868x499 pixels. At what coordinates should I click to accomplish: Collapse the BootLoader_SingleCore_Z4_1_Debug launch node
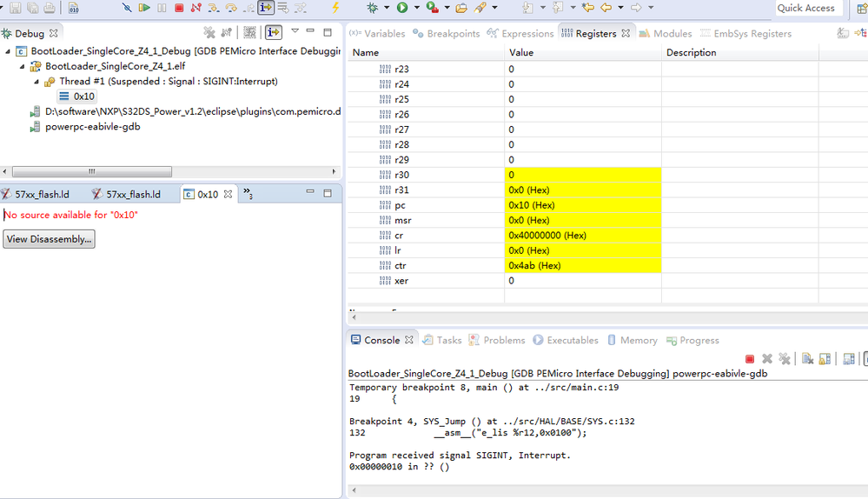point(8,51)
